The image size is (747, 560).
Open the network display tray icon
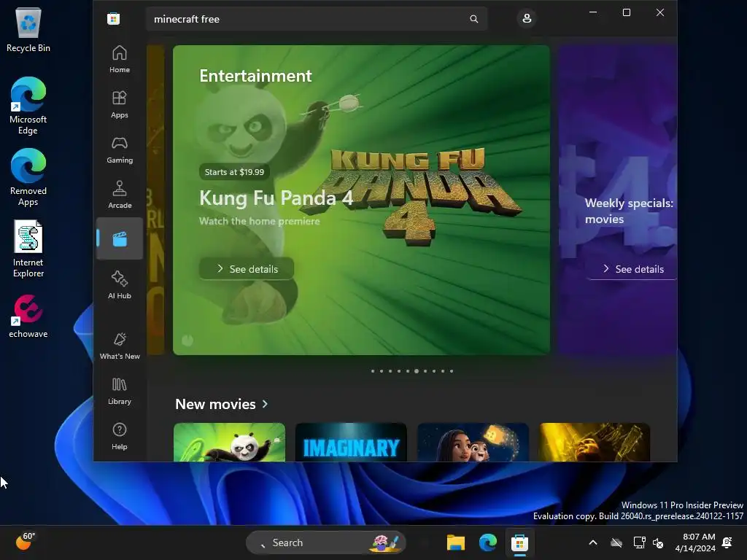click(x=639, y=542)
